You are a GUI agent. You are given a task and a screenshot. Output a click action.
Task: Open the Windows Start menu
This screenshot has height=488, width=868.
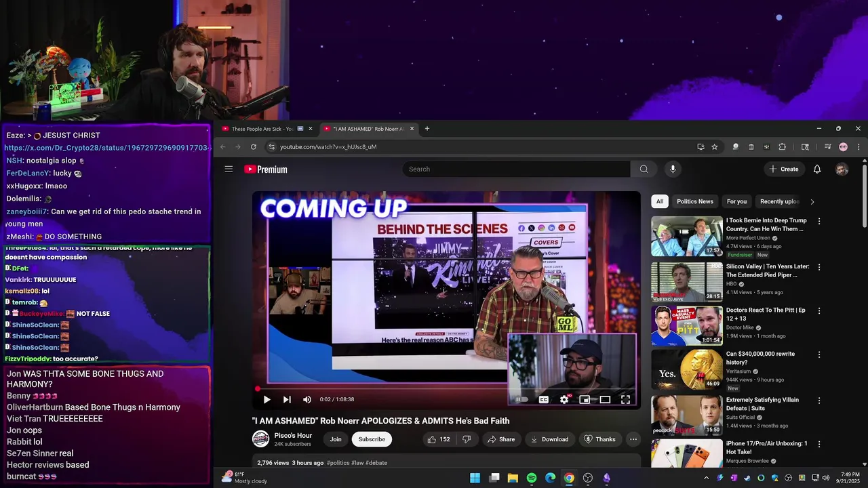click(475, 478)
